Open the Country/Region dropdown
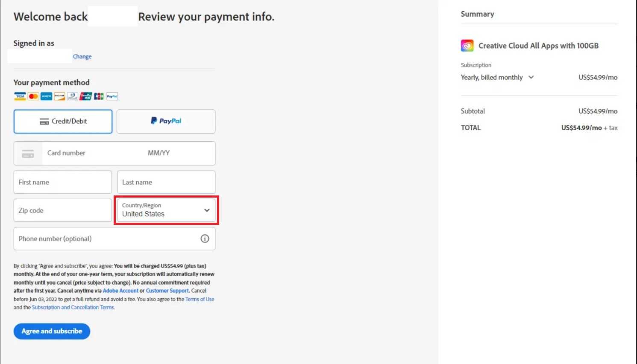The image size is (637, 364). [x=166, y=210]
